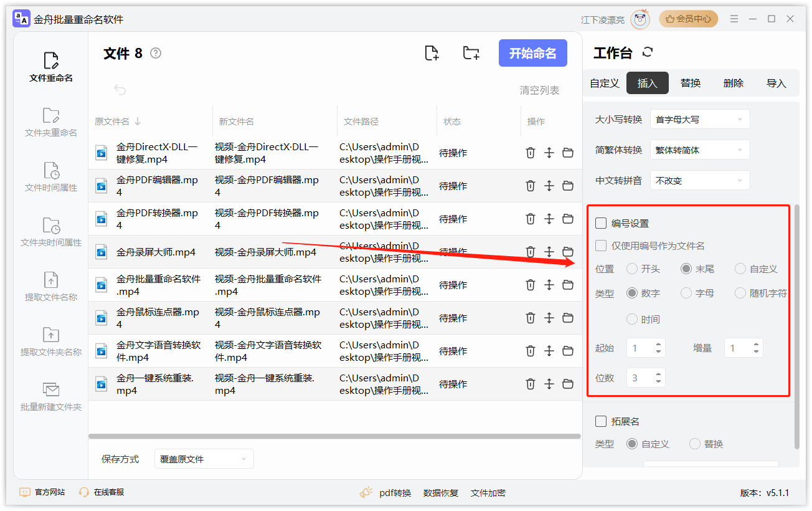
Task: Click the 开始命名 button
Action: (x=533, y=53)
